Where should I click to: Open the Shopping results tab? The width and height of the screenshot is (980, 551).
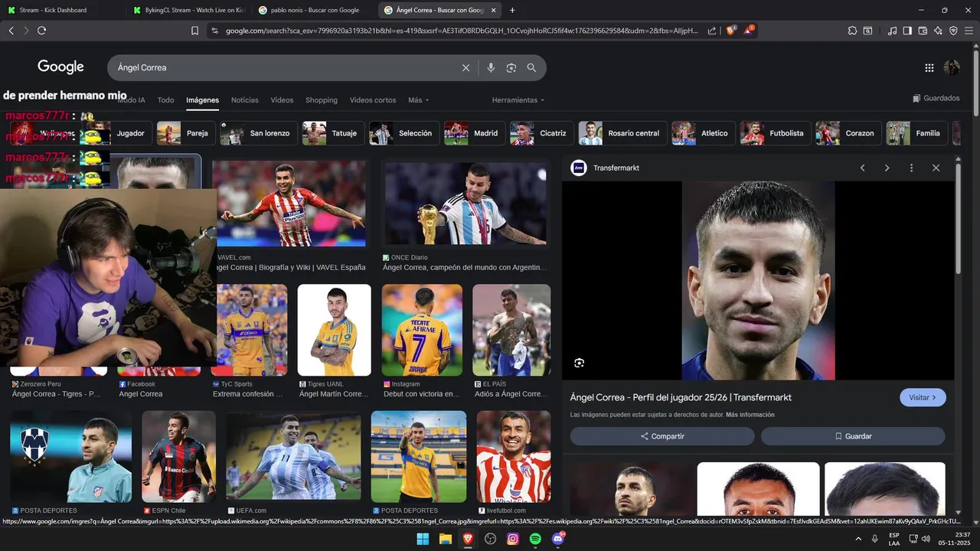pos(322,100)
